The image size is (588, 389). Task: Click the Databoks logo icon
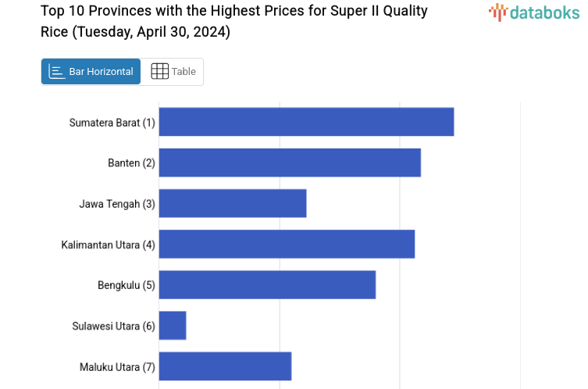(x=497, y=12)
